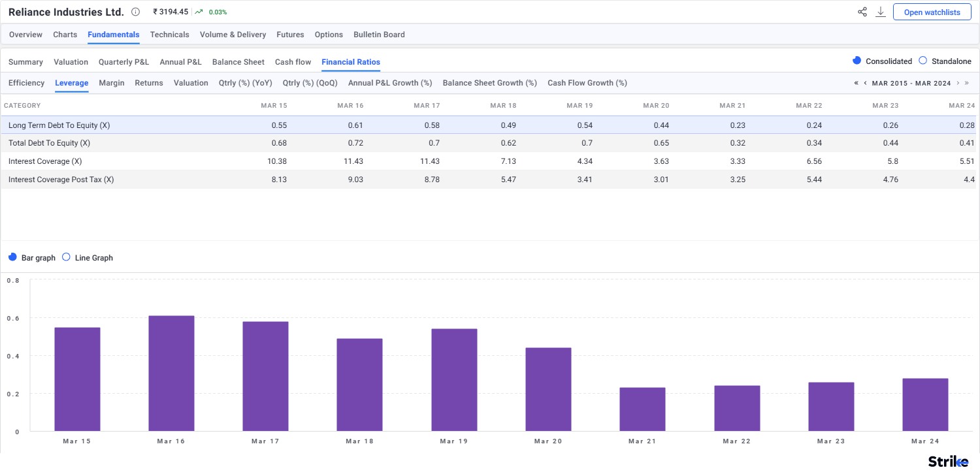Click the Mar 16 bar in chart
This screenshot has width=980, height=476.
171,373
